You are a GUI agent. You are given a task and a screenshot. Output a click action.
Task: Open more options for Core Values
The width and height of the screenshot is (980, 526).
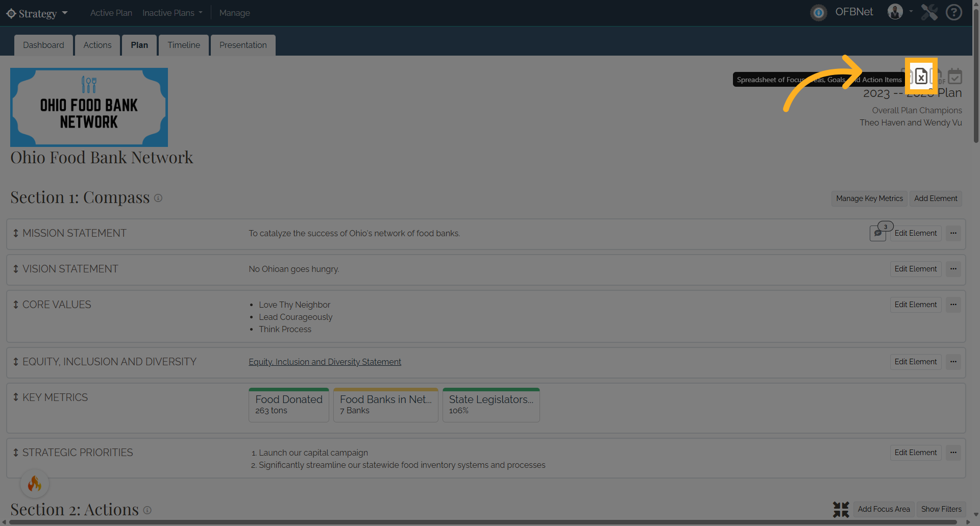click(953, 305)
